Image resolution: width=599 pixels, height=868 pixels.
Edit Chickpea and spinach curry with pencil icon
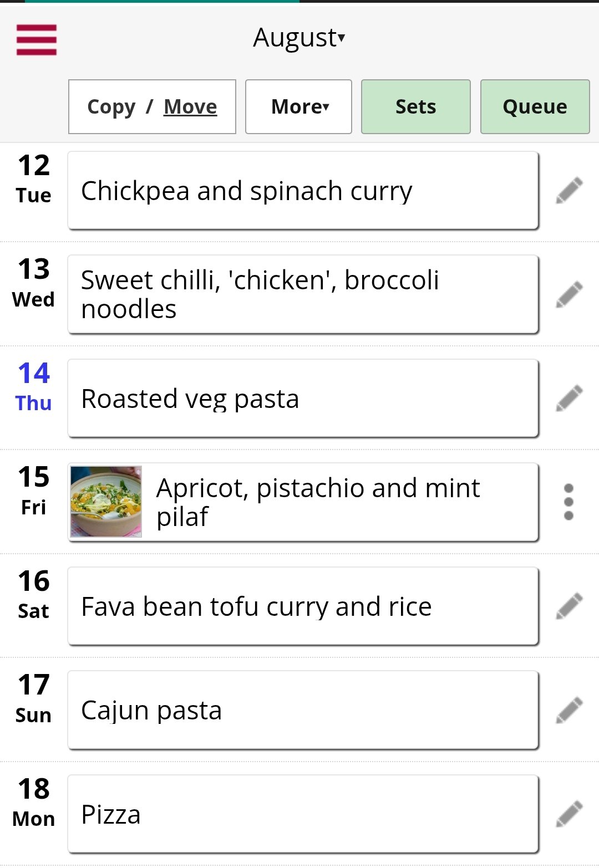[569, 190]
